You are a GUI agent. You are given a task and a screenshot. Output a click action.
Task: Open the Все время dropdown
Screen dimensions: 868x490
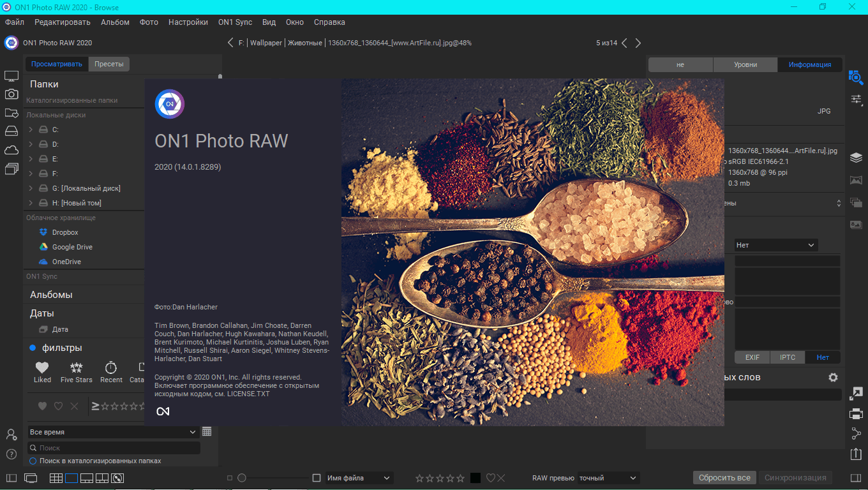[114, 432]
